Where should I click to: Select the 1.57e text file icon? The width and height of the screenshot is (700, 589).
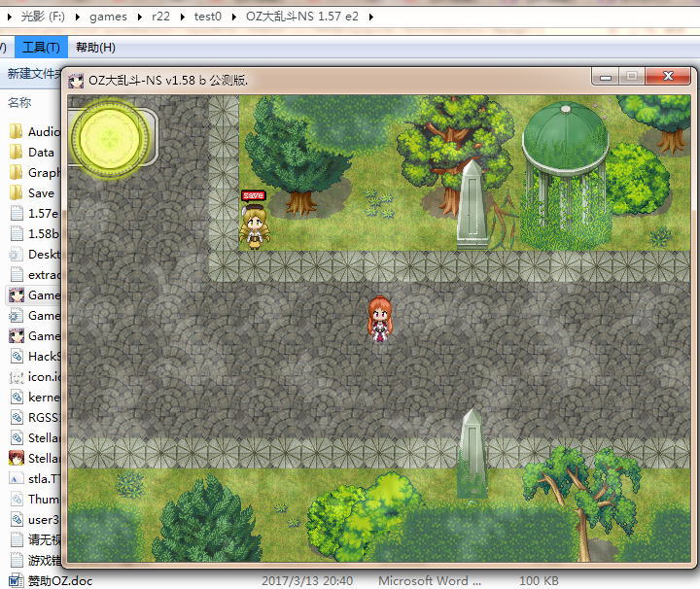coord(17,213)
